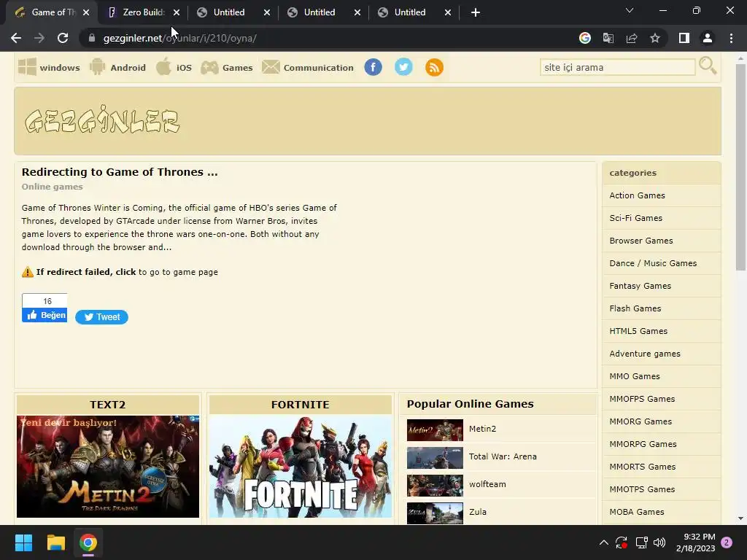The height and width of the screenshot is (560, 747).
Task: Open a new browser tab
Action: point(475,12)
